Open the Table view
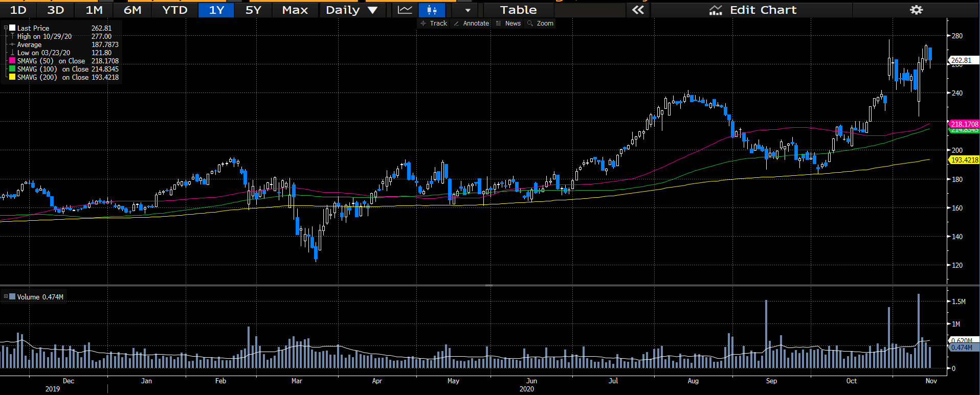980x395 pixels. 518,10
